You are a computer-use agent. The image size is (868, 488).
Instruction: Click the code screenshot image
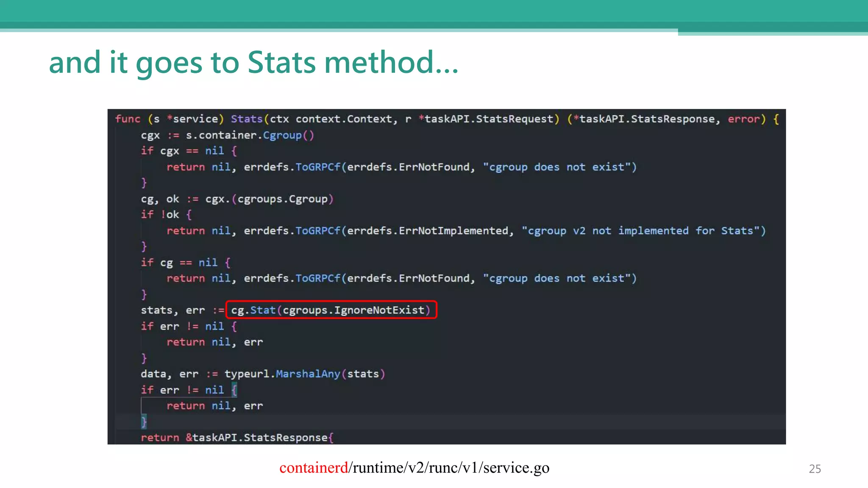(x=447, y=277)
